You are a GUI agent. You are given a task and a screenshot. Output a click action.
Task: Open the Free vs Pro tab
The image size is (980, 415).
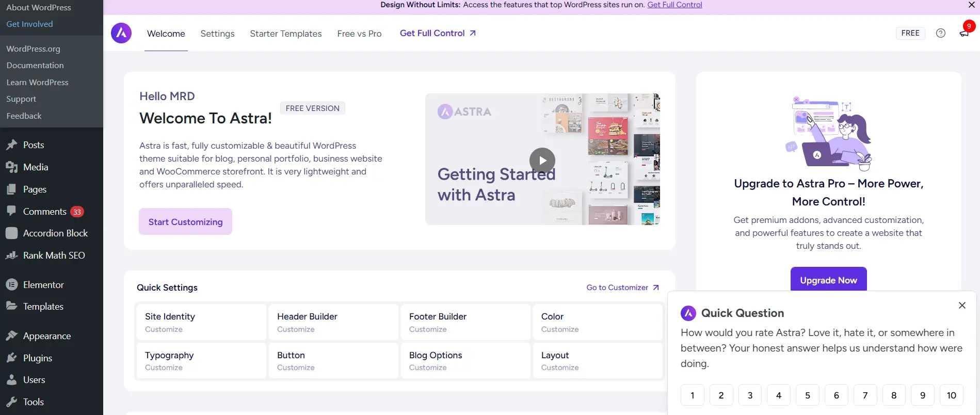coord(359,34)
